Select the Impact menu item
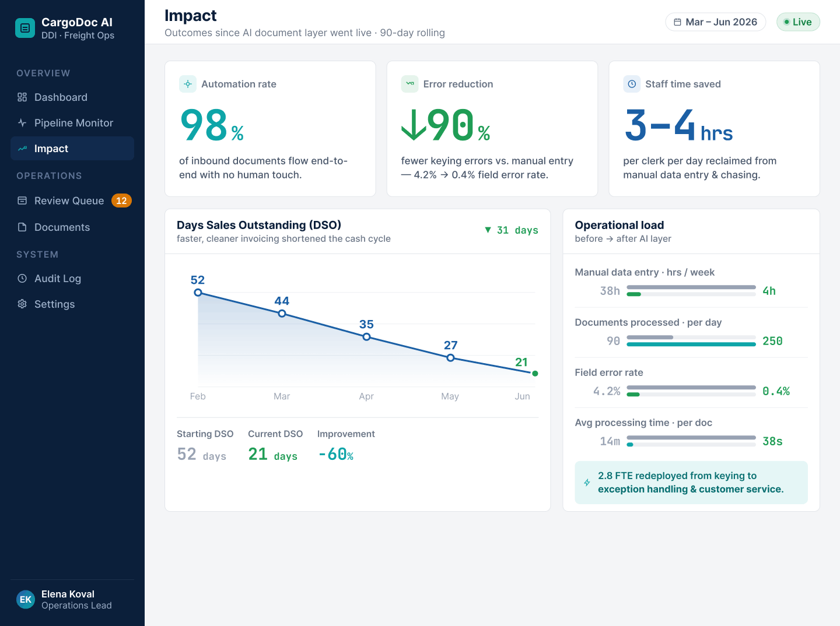 pos(72,149)
